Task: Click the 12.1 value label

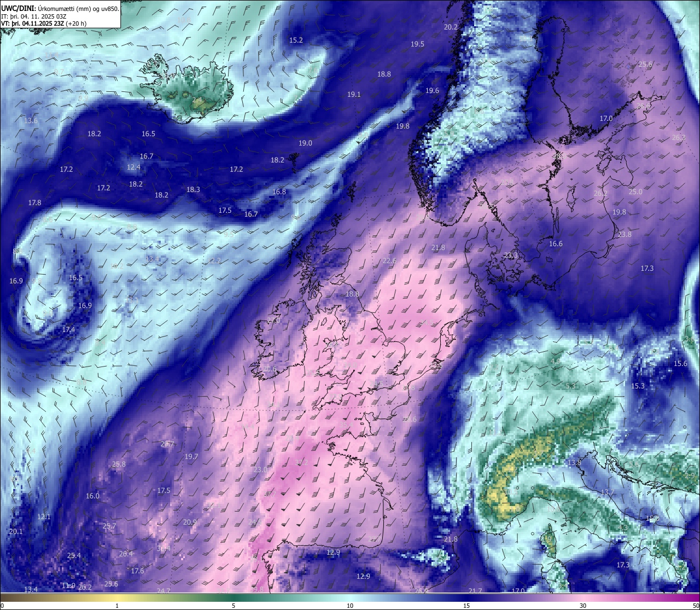Action: click(44, 516)
